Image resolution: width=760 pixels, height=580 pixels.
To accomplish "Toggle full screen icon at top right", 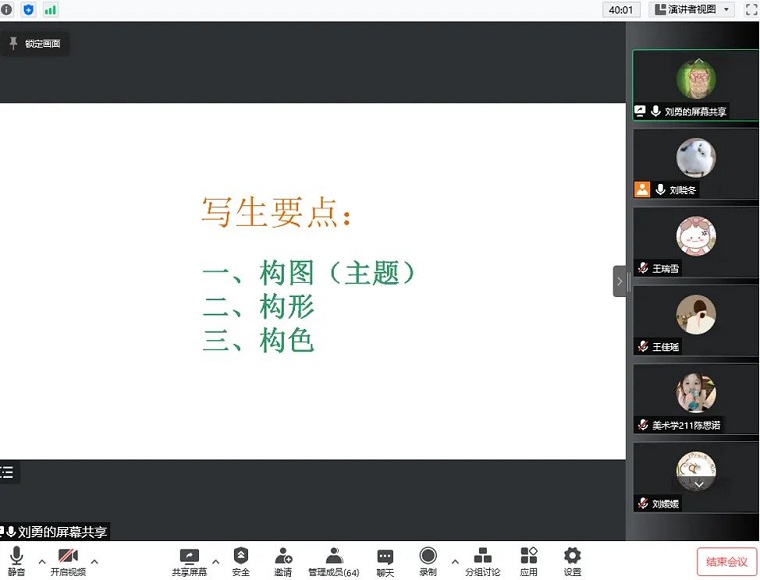I will [751, 9].
